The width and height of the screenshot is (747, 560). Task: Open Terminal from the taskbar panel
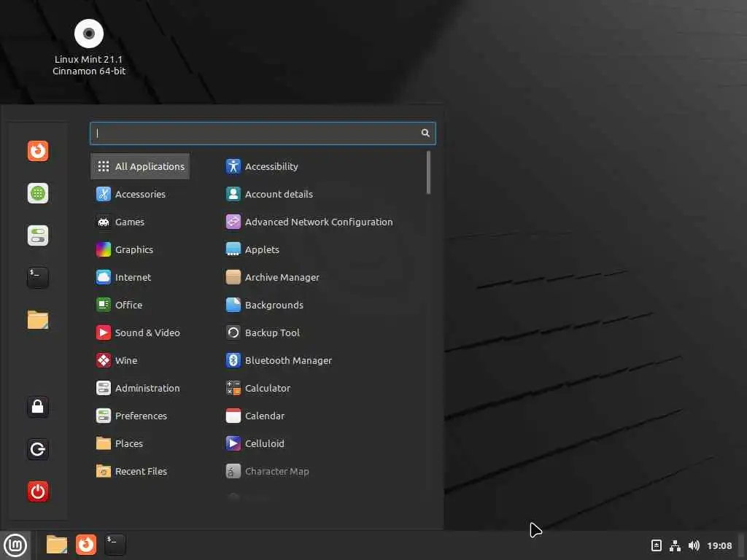[x=115, y=545]
